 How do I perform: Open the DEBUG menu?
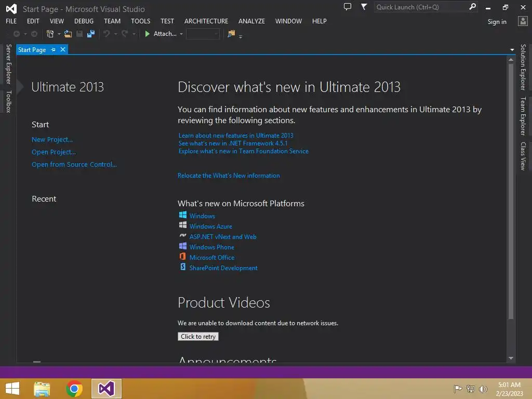[84, 21]
